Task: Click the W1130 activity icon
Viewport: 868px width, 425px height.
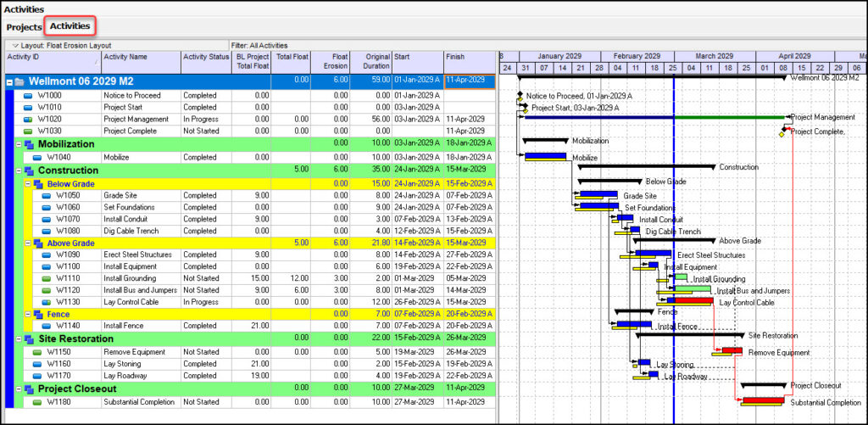Action: (x=46, y=302)
